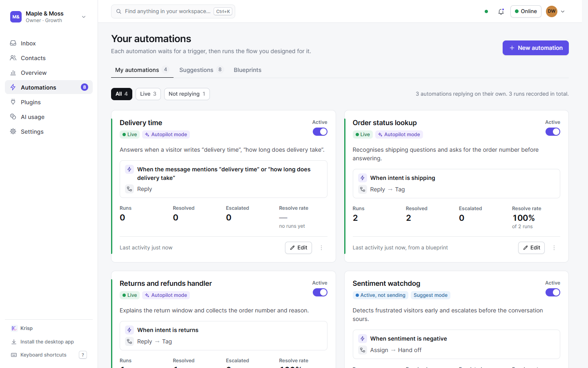The image size is (588, 368).
Task: Select the All automations filter
Action: point(122,94)
